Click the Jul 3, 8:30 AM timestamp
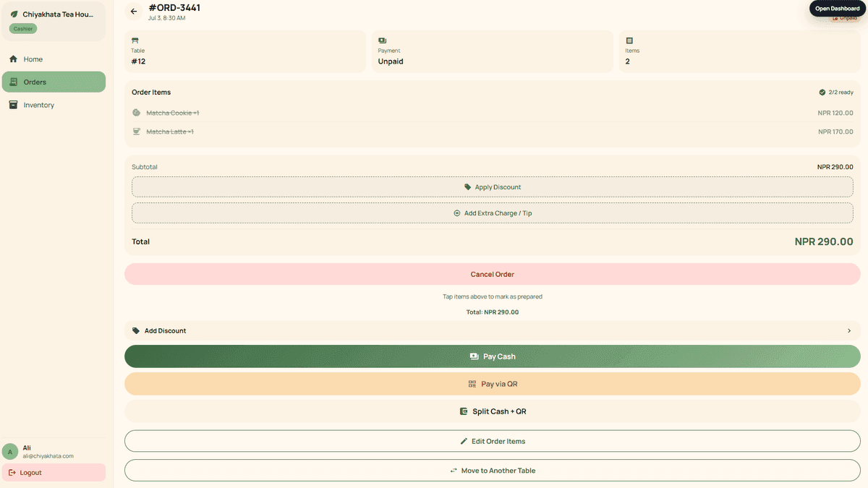The width and height of the screenshot is (868, 488). 167,18
